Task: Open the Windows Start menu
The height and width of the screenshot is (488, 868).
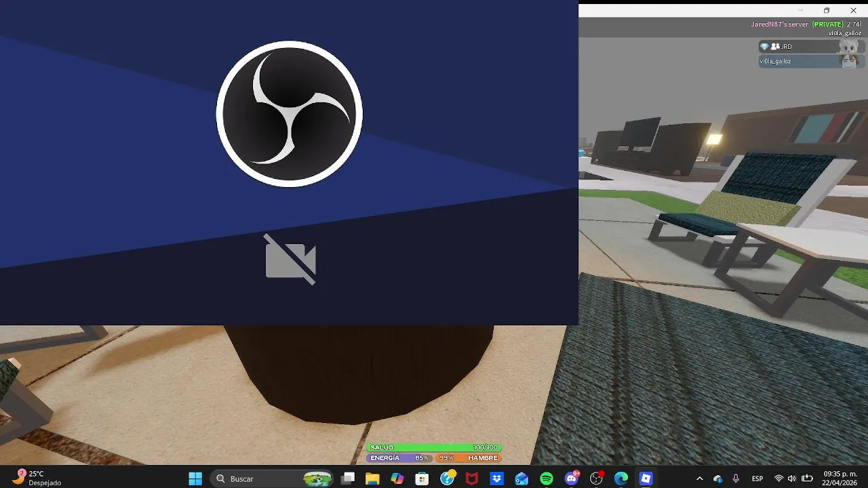Action: tap(195, 479)
